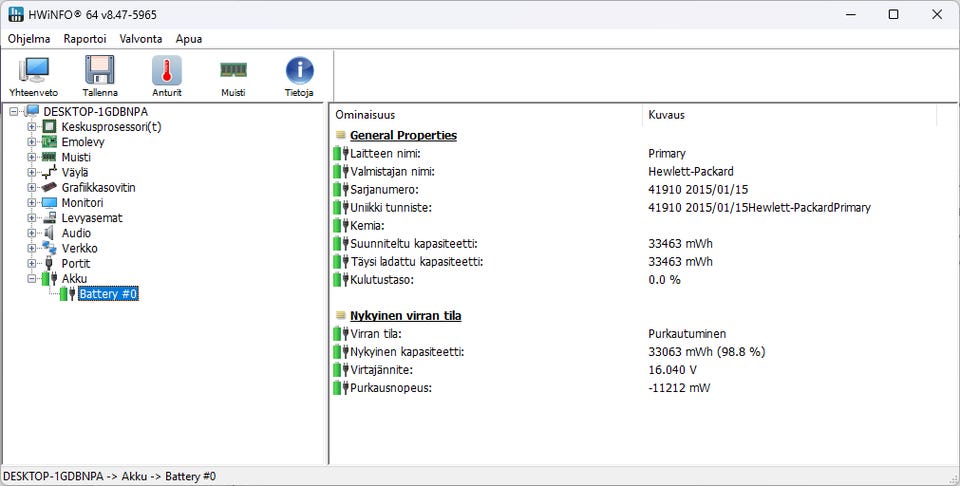Click the 0.0 % wear level value
Viewport: 960px width, 486px height.
(664, 280)
